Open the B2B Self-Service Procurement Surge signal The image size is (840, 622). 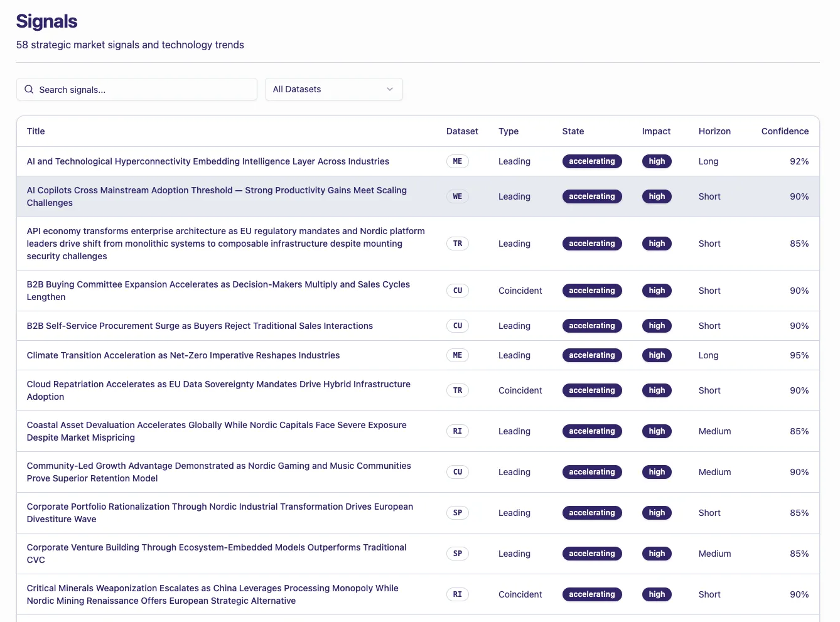[x=200, y=326]
